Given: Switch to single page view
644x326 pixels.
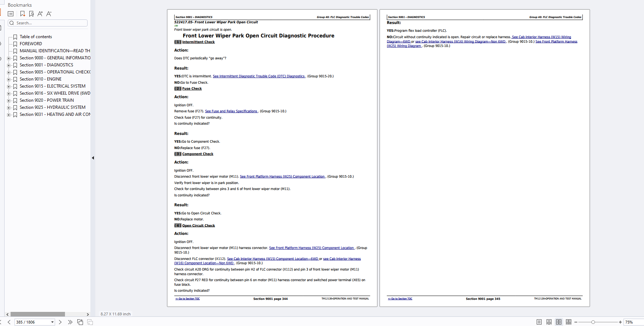Looking at the screenshot, I should [539, 322].
